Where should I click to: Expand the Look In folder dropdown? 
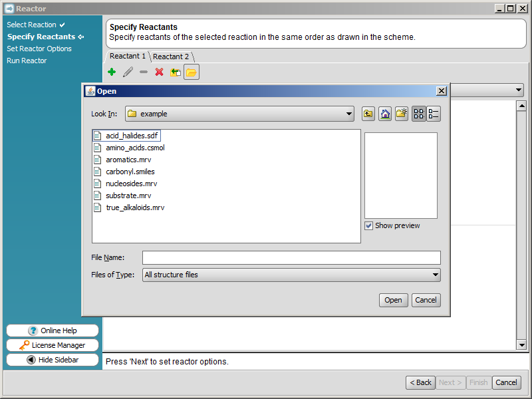[x=349, y=114]
